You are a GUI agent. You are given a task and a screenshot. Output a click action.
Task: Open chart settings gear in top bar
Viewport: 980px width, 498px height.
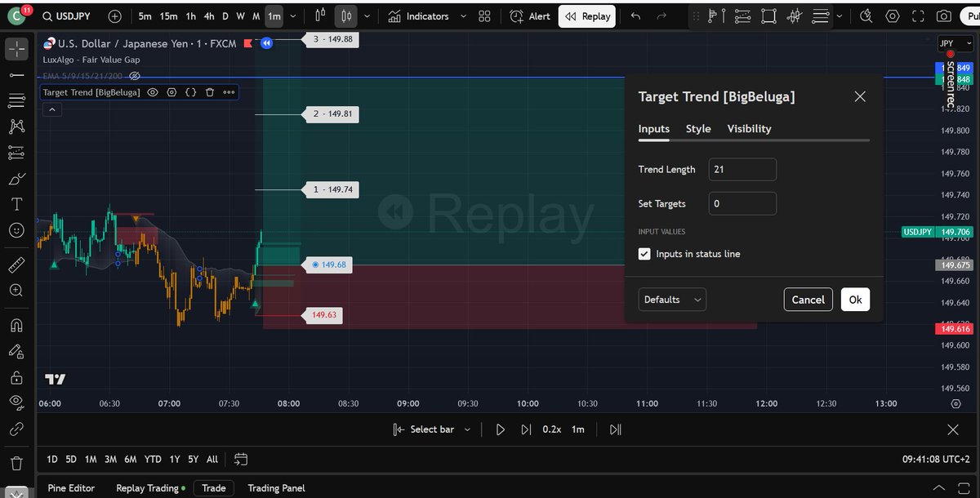pos(893,16)
